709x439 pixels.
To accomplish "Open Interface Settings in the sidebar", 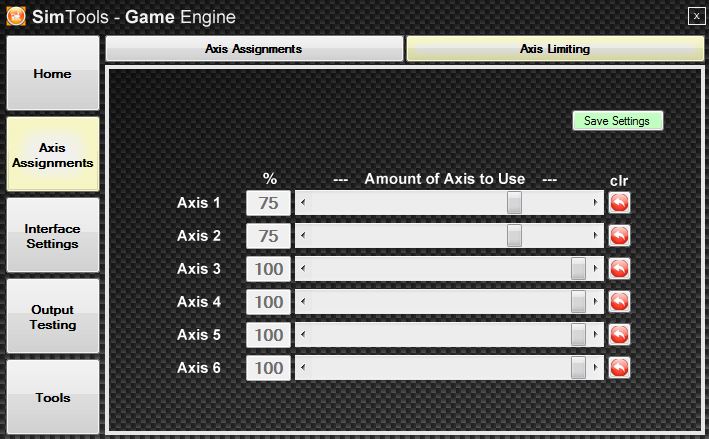I will tap(53, 235).
